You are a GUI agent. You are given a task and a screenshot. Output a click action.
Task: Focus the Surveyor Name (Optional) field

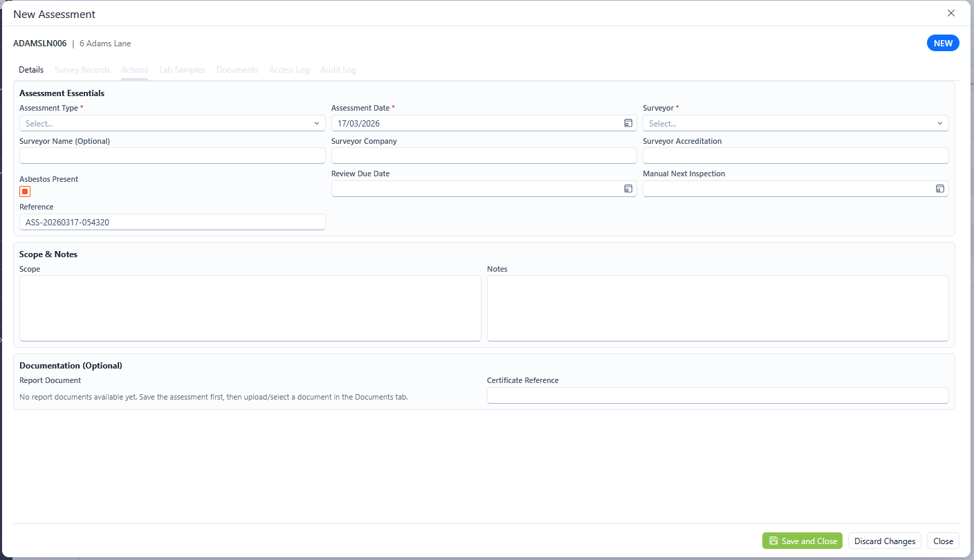pyautogui.click(x=172, y=156)
